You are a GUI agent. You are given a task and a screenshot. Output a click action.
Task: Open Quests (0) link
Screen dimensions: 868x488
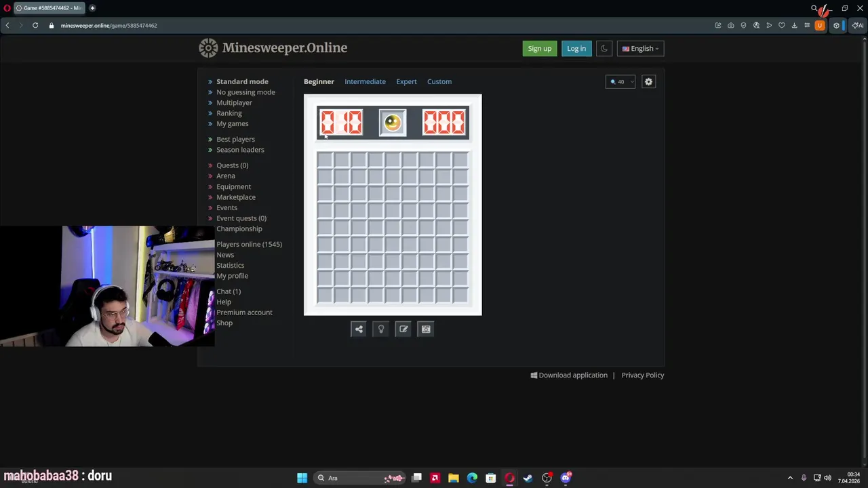(x=232, y=165)
